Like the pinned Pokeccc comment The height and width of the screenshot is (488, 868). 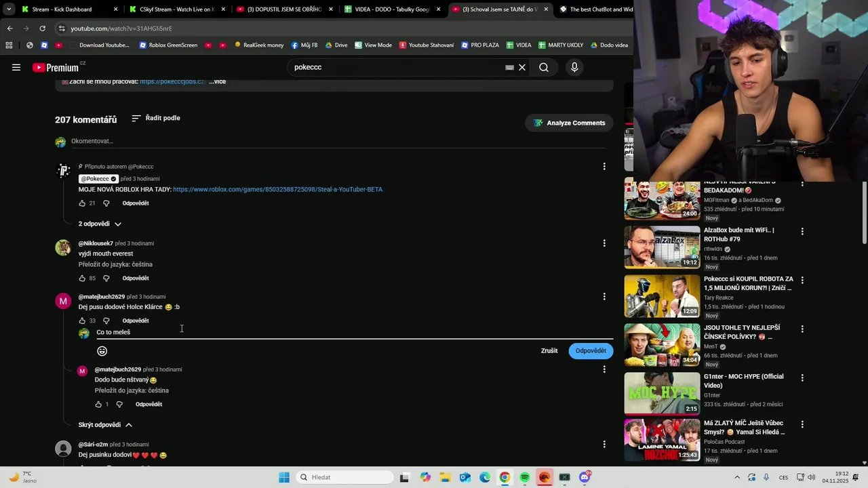point(82,203)
